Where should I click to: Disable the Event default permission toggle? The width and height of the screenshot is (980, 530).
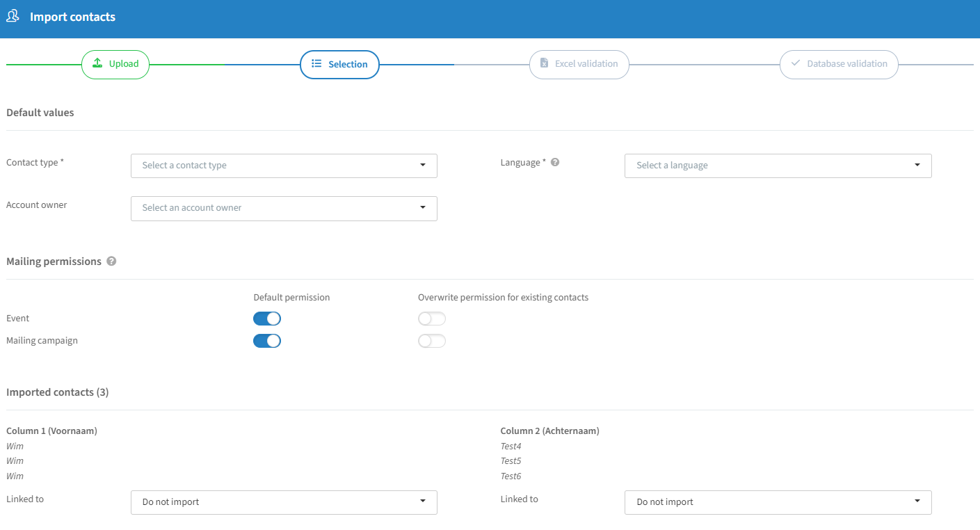267,319
